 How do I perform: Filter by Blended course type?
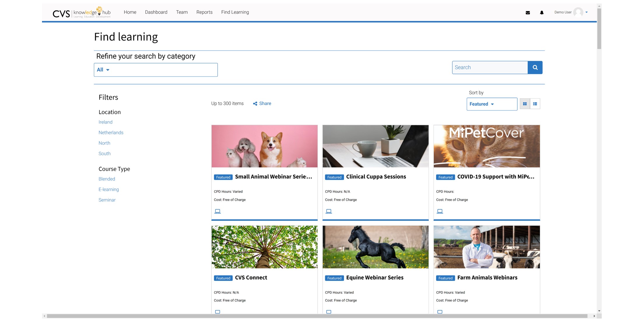107,179
